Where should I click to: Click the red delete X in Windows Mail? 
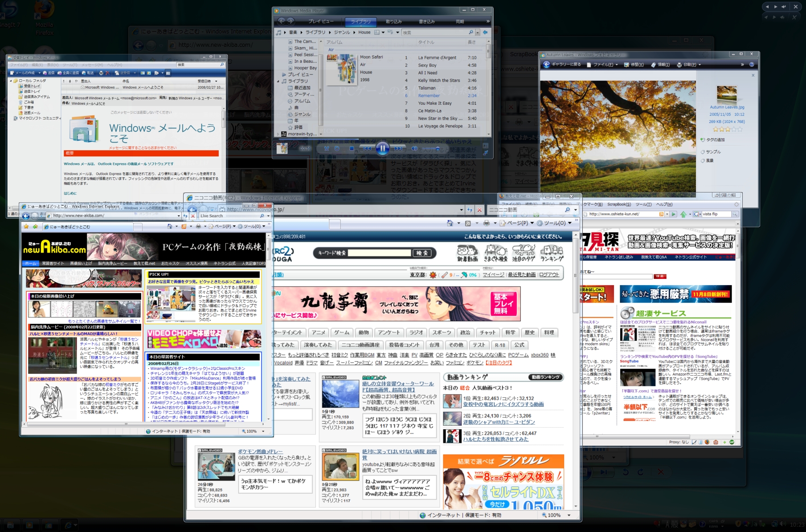coord(108,73)
